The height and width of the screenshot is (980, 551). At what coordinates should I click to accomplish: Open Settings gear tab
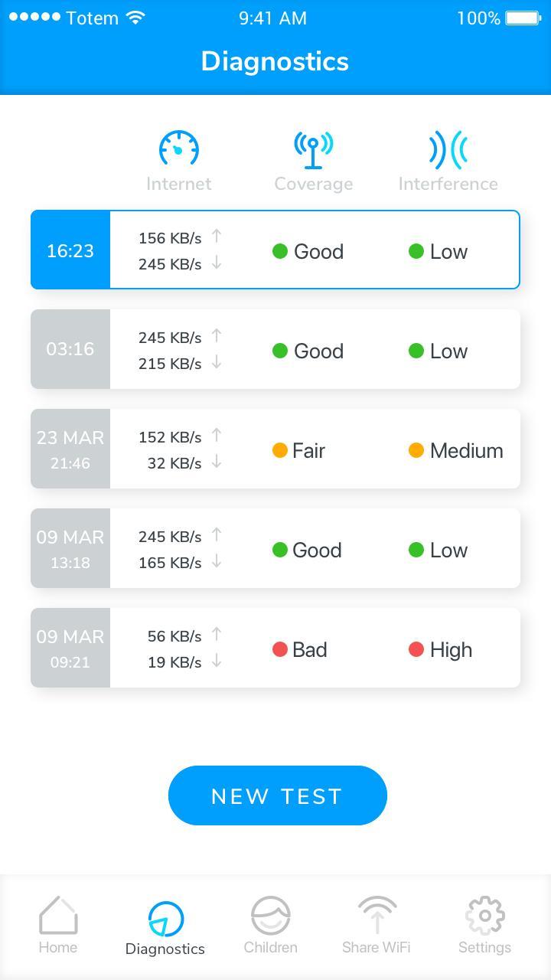tap(484, 925)
